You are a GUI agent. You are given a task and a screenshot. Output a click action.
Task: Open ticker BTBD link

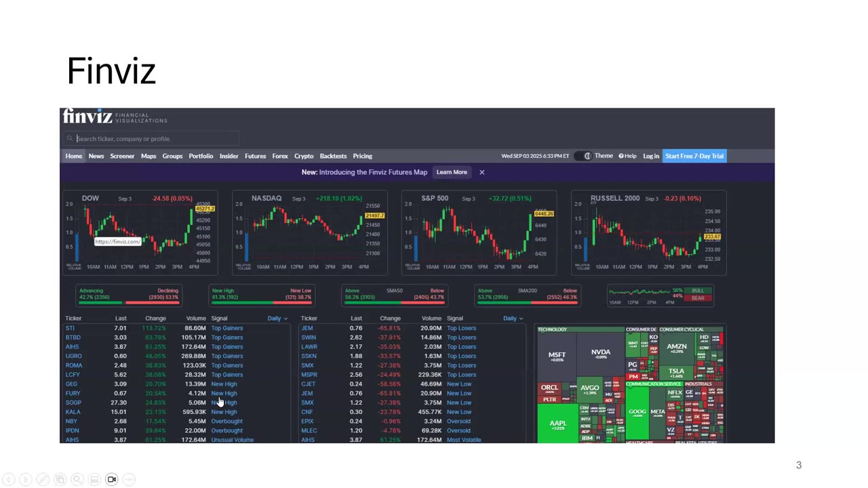(73, 338)
